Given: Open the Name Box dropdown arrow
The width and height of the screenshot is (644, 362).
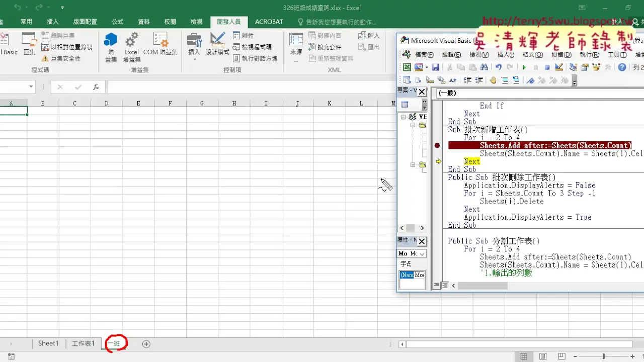Looking at the screenshot, I should 31,87.
